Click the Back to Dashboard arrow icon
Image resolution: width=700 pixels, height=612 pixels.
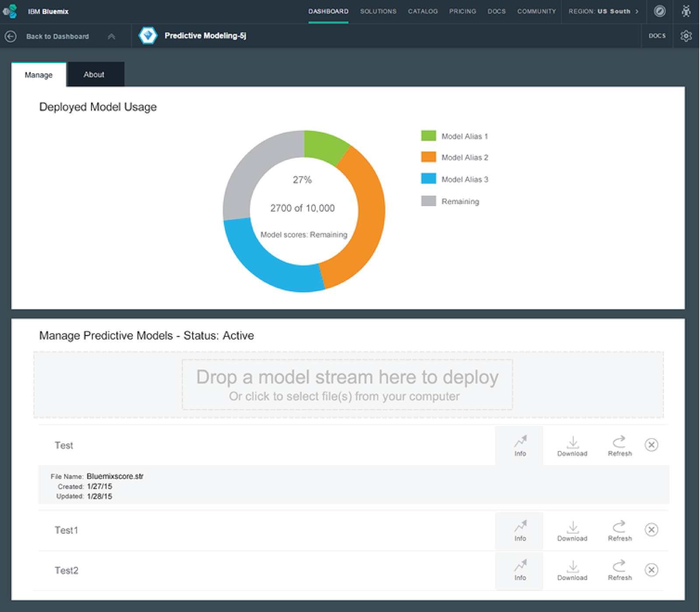tap(10, 36)
